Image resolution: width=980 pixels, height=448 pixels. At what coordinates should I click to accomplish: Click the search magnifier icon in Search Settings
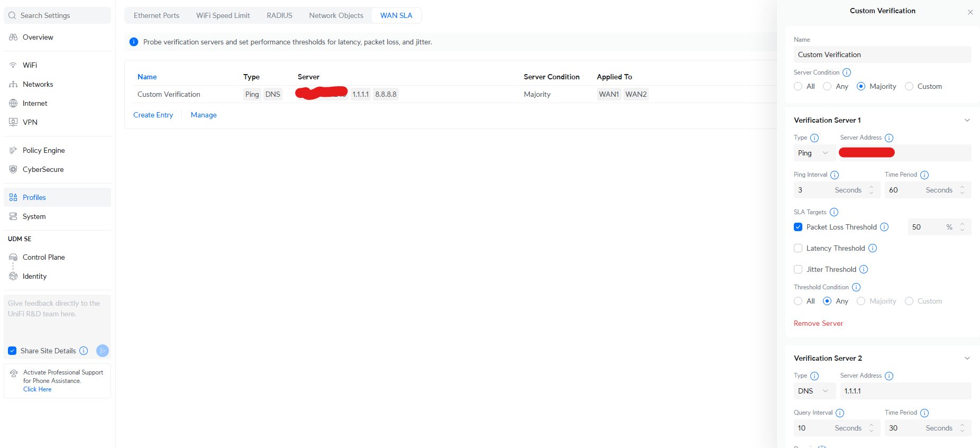point(12,15)
